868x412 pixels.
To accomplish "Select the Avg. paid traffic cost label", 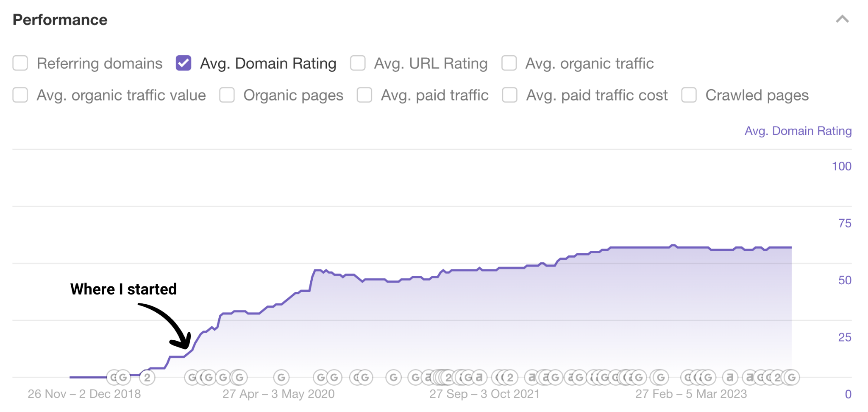I will click(x=597, y=95).
